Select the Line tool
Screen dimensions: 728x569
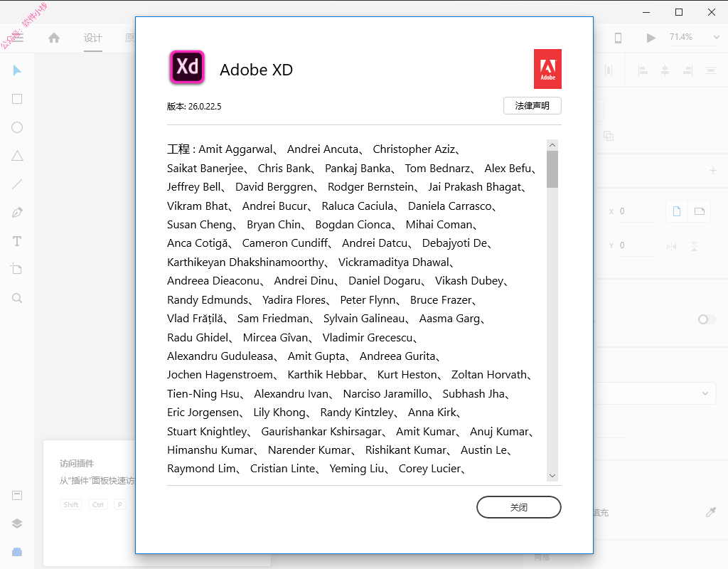17,184
